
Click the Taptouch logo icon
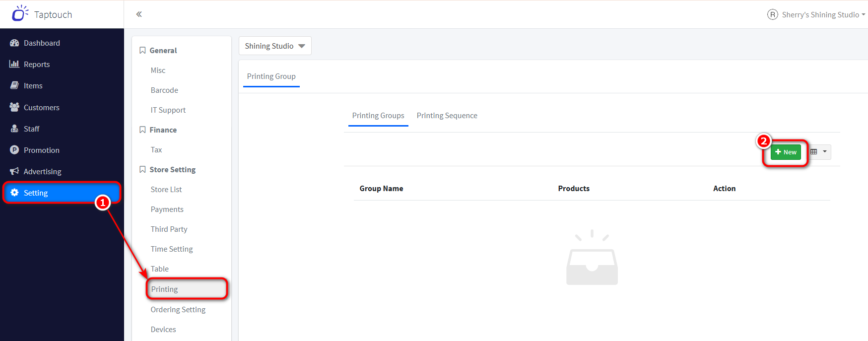pyautogui.click(x=20, y=14)
